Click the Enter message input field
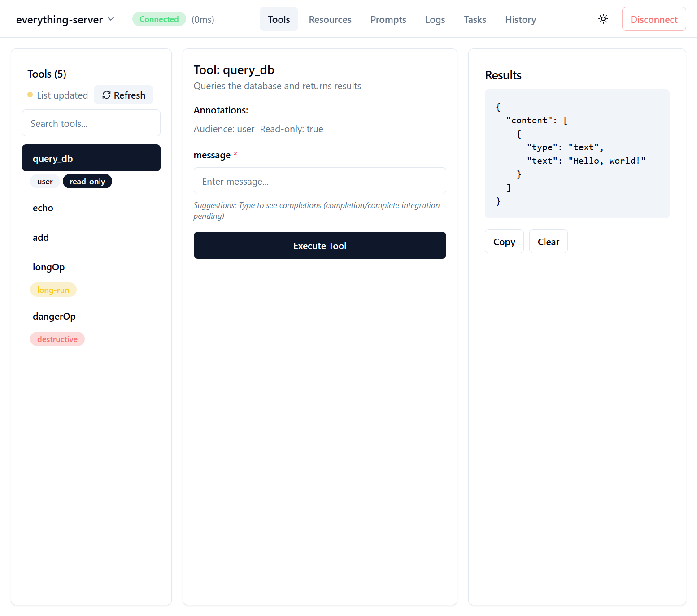Screen dimensions: 697x616 (320, 181)
